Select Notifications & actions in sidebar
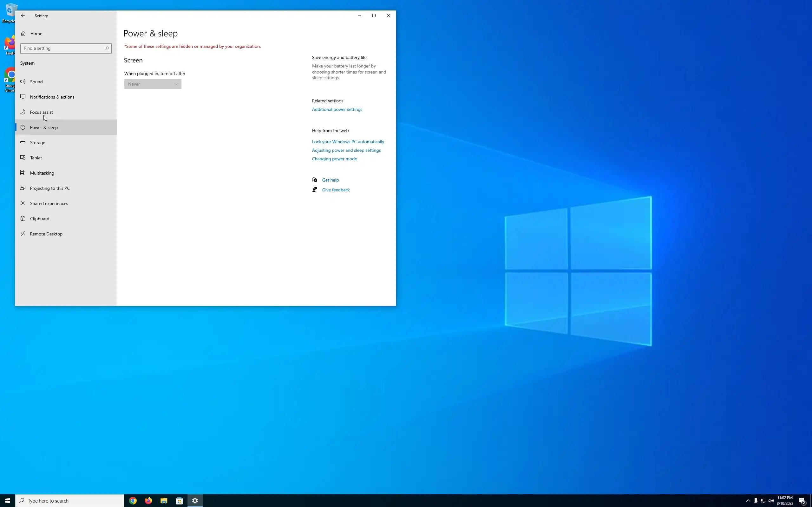The width and height of the screenshot is (812, 507). point(52,97)
